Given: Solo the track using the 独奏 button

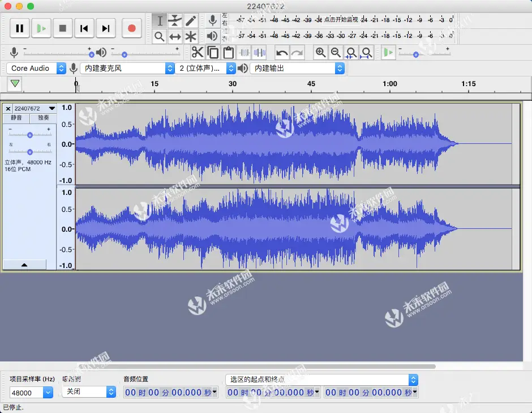Looking at the screenshot, I should point(42,118).
